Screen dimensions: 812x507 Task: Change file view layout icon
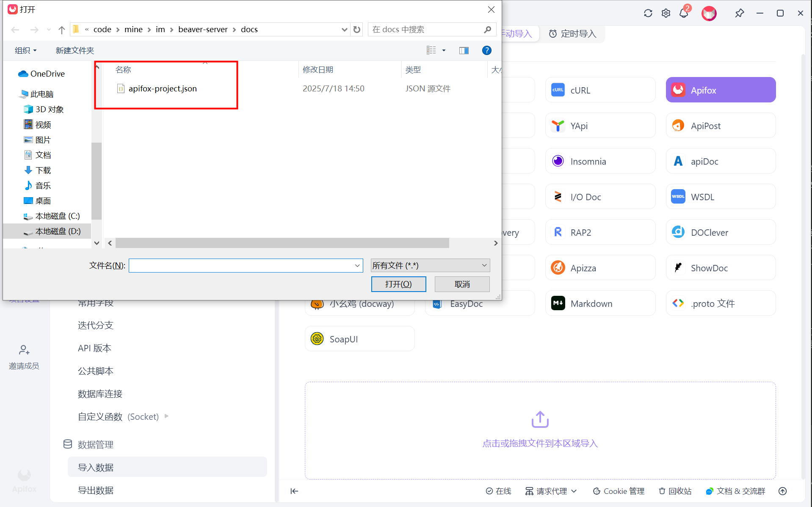[x=431, y=50]
